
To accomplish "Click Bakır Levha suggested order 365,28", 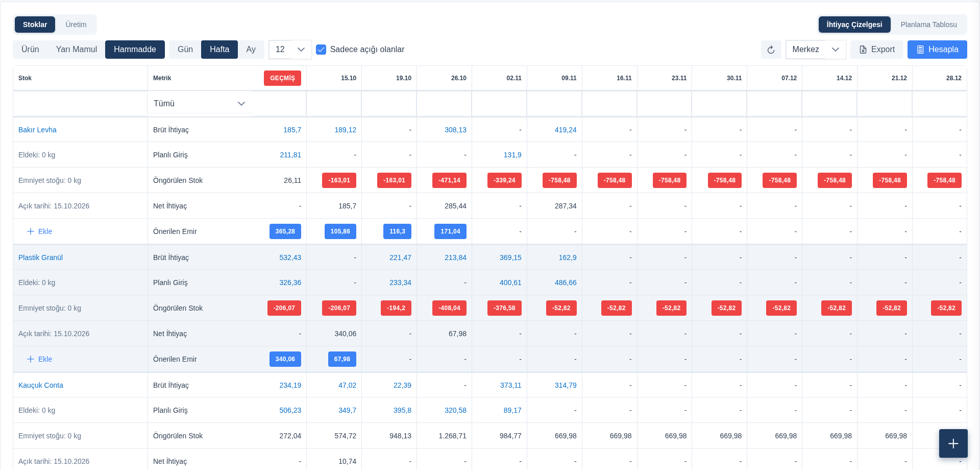I will (x=285, y=231).
